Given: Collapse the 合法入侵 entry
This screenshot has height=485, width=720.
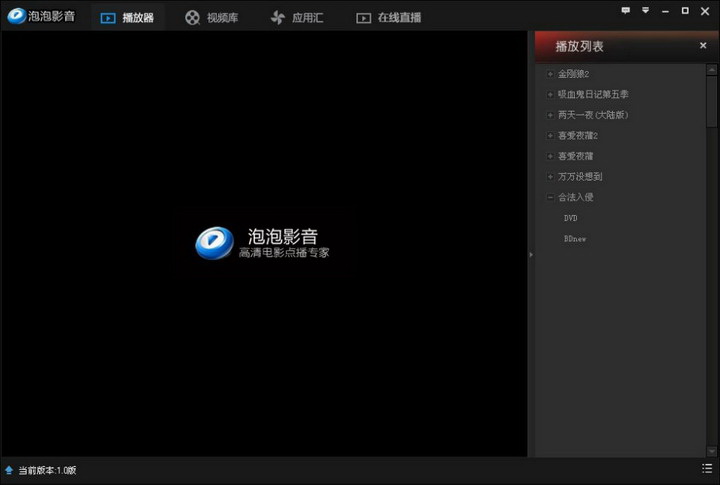Looking at the screenshot, I should [550, 197].
